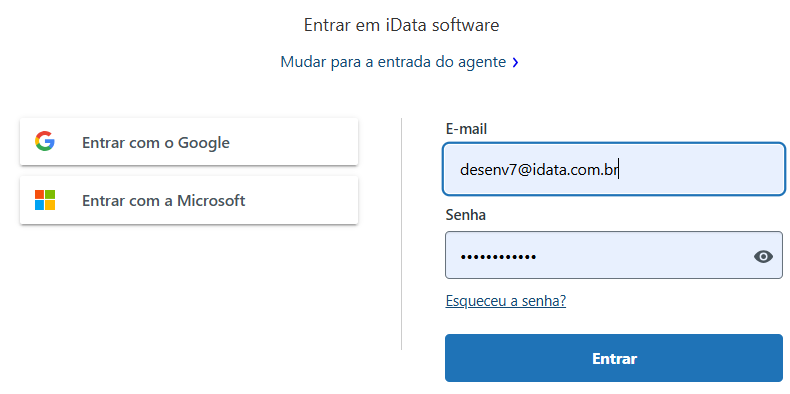Click the Entrar com o Google label text
Viewport: 790px width, 394px height.
(x=156, y=143)
